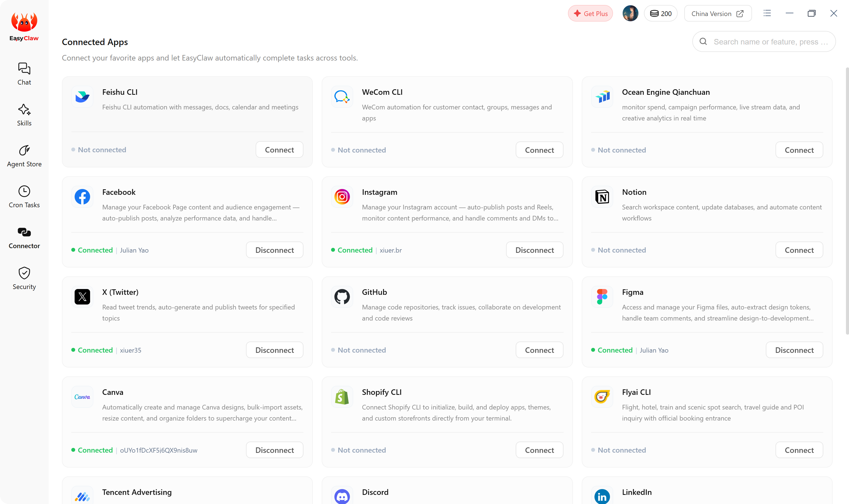Click the Connected Apps heading
The width and height of the screenshot is (849, 504).
click(95, 42)
